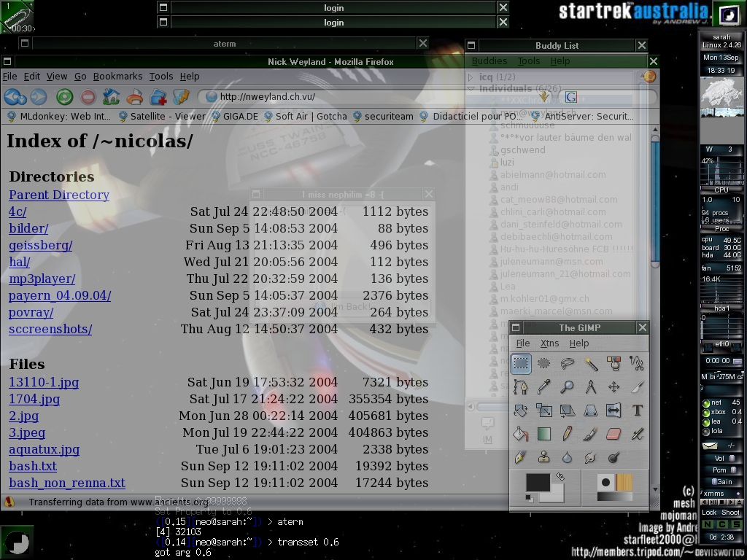The width and height of the screenshot is (747, 560).
Task: Toggle the Num Lock 'N' indicator
Action: (708, 524)
